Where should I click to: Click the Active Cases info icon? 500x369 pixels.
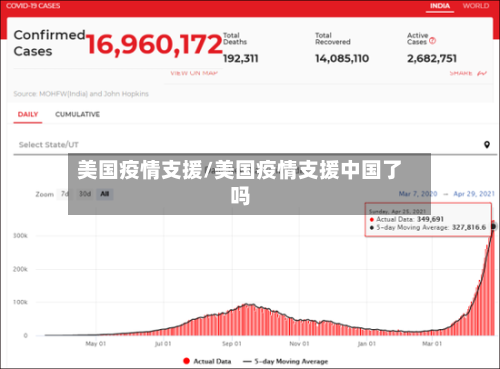(x=432, y=41)
